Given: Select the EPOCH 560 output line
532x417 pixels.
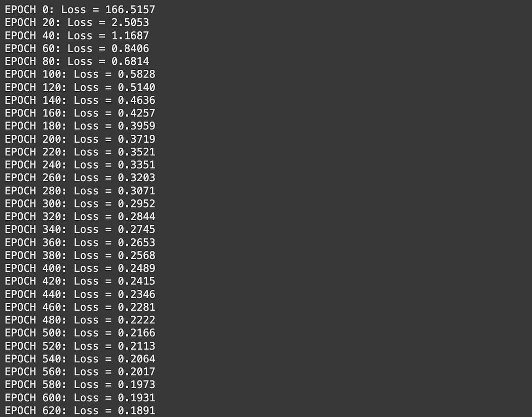Looking at the screenshot, I should click(80, 371).
